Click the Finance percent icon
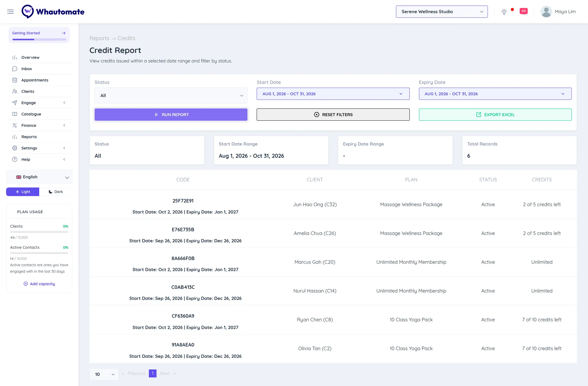 click(x=15, y=126)
